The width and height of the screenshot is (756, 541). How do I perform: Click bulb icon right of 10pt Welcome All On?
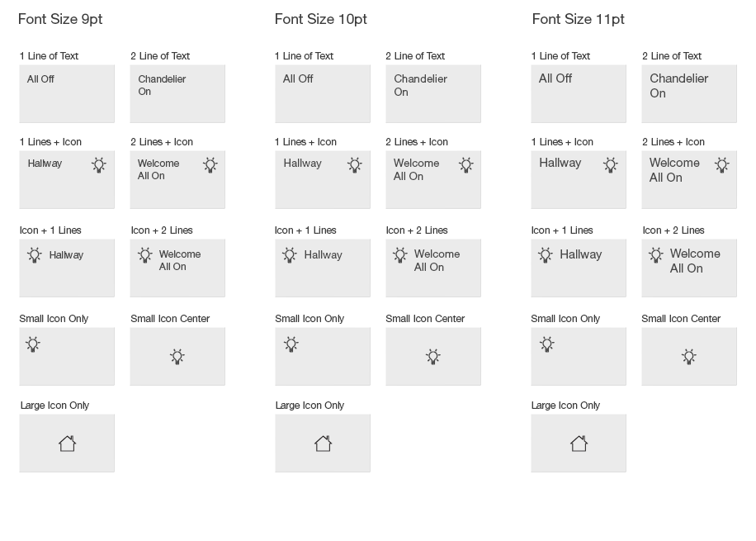(466, 165)
